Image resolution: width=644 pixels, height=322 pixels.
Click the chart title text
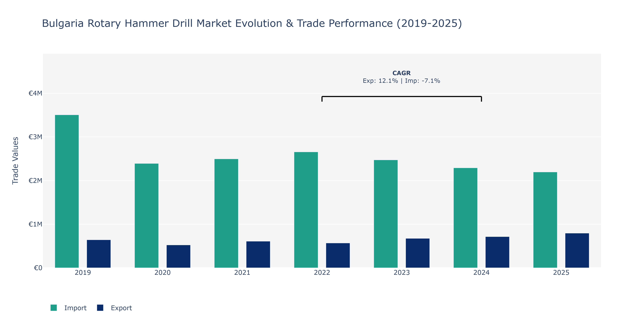pos(252,23)
